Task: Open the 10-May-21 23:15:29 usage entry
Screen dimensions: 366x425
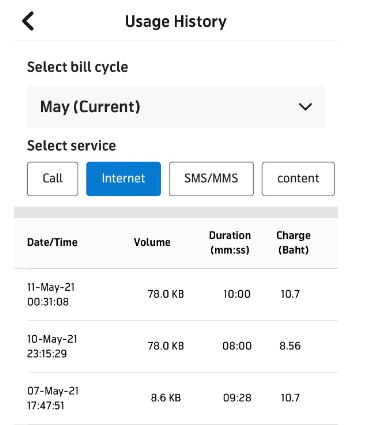Action: 176,347
